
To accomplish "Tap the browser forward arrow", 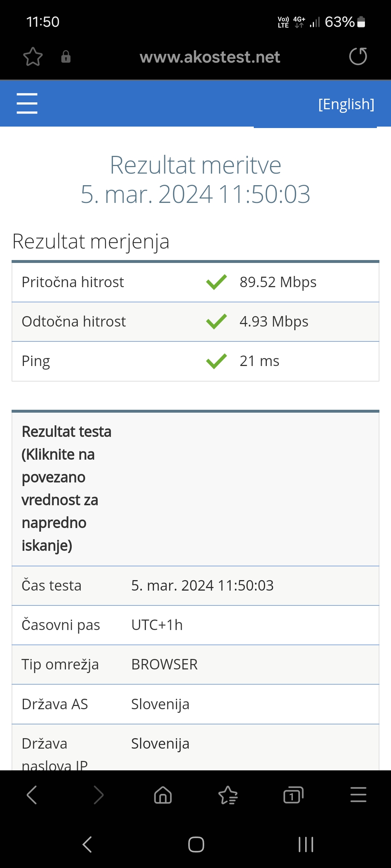I will tap(98, 795).
